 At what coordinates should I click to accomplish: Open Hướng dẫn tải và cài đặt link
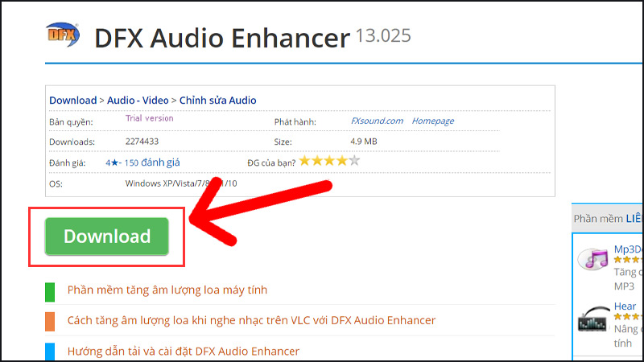pos(184,351)
